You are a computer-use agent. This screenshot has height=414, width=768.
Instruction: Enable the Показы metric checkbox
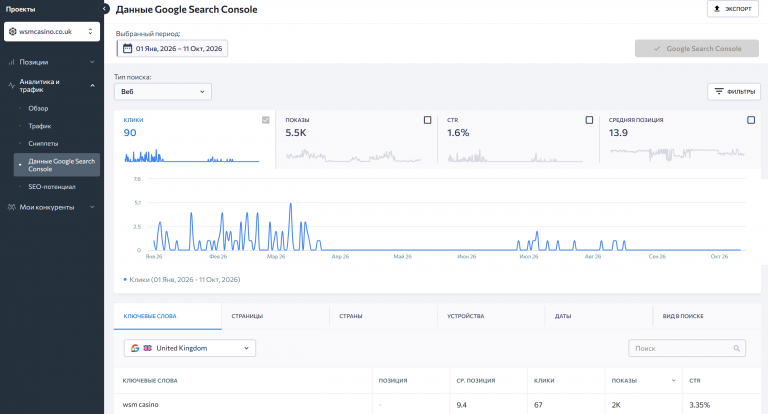428,120
